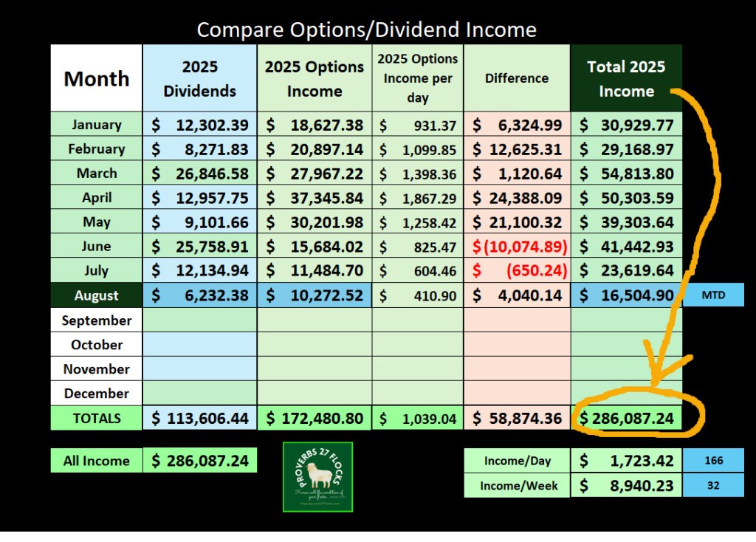Image resolution: width=756 pixels, height=542 pixels.
Task: Select the blue MTD cell
Action: [x=713, y=295]
